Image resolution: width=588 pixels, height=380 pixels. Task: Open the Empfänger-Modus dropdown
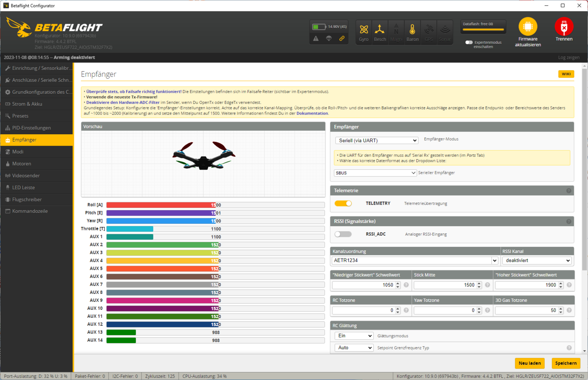[x=376, y=140]
